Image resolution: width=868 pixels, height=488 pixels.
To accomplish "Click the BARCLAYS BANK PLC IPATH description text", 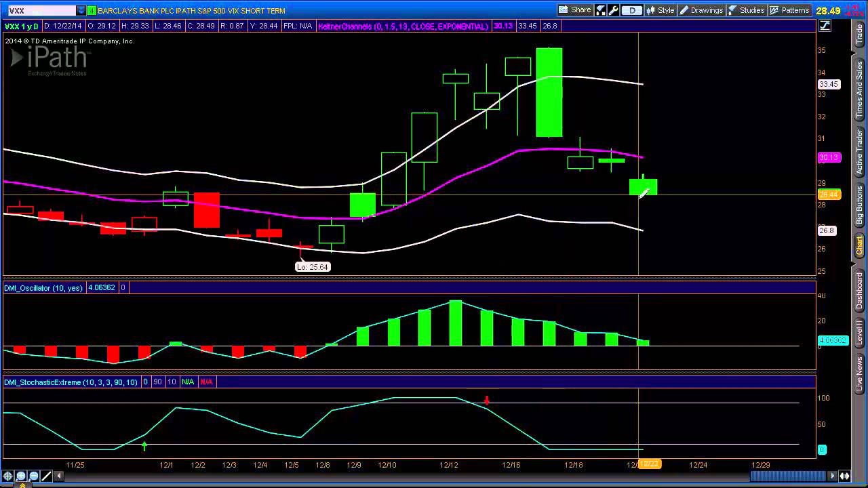I will click(192, 11).
